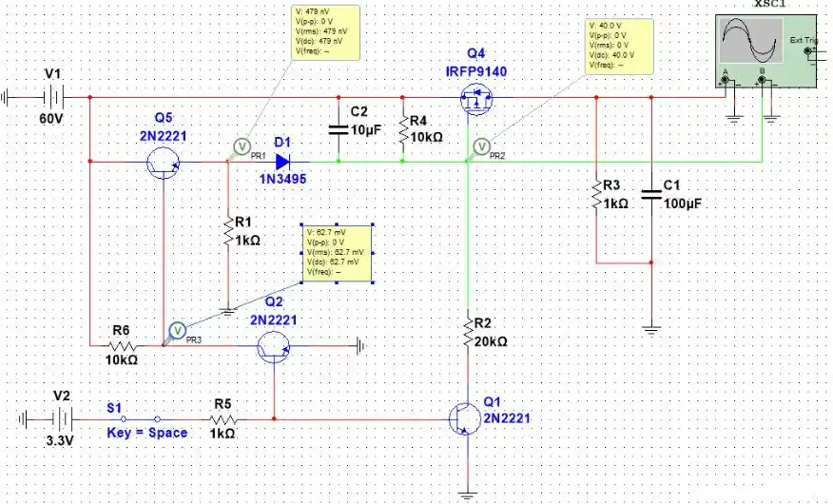Select resistor R4 10kΩ

[x=403, y=129]
